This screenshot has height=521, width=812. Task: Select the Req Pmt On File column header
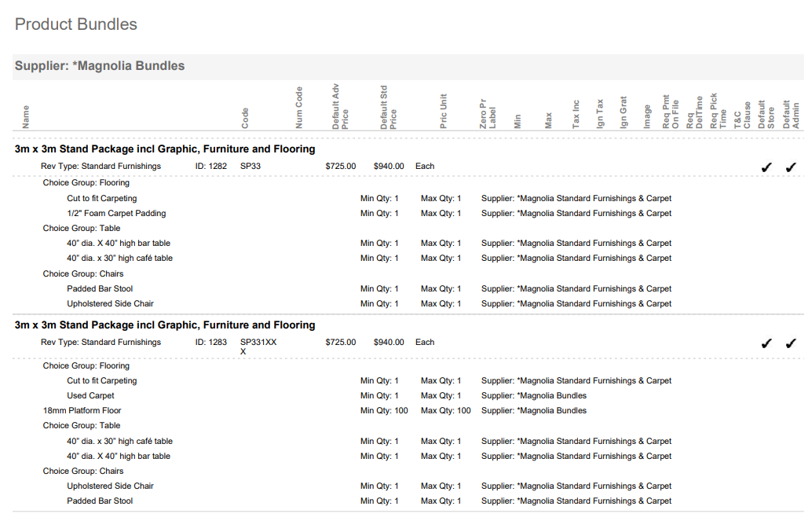[671, 112]
